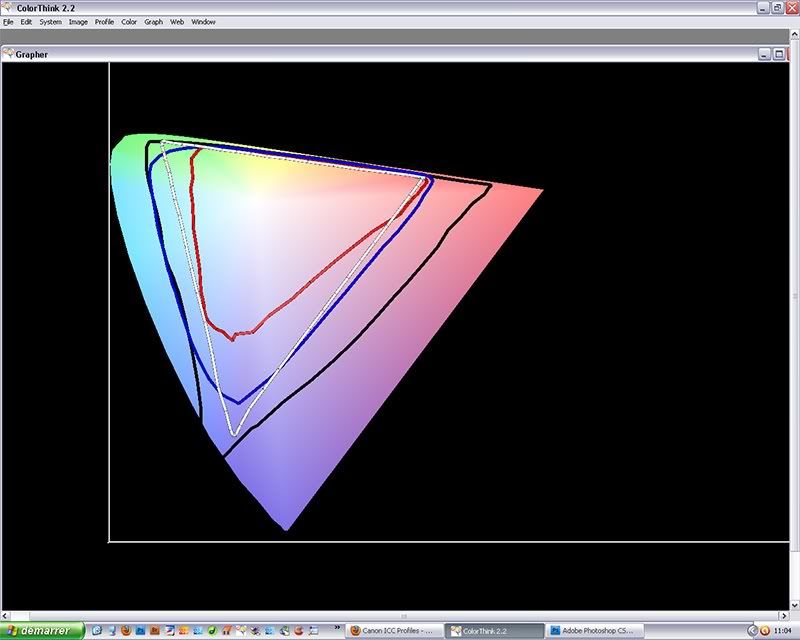Click the Grapher window icon

(8, 54)
